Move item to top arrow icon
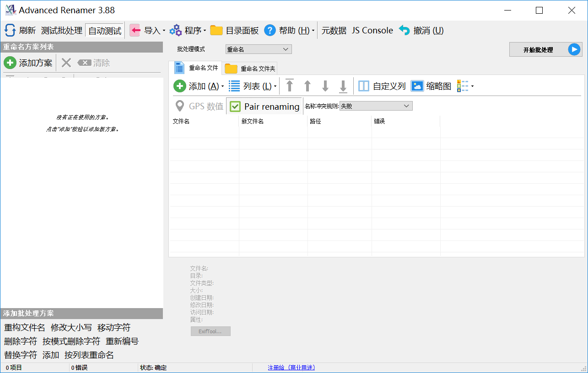 click(290, 85)
